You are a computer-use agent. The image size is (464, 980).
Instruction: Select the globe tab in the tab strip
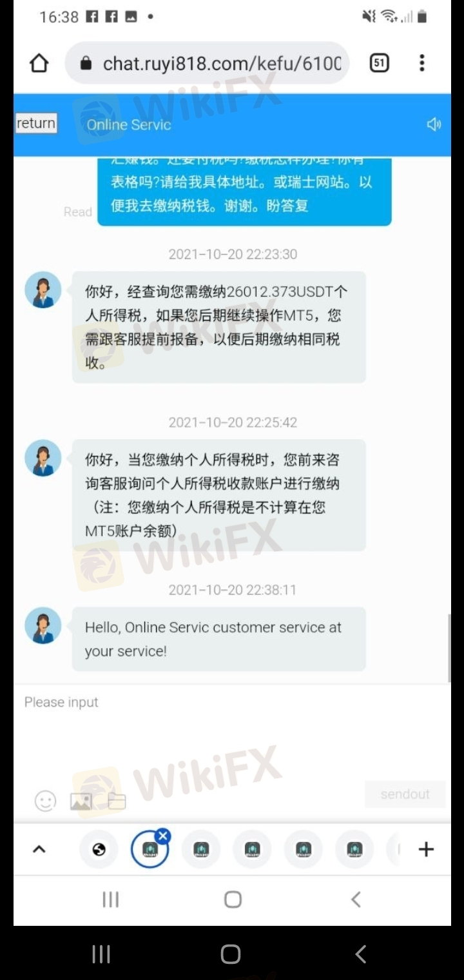99,849
